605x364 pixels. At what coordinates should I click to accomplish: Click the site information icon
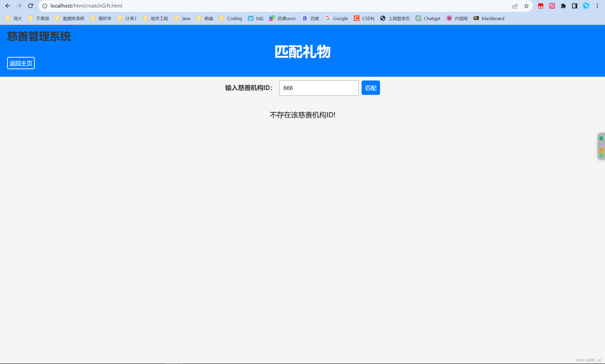[45, 6]
